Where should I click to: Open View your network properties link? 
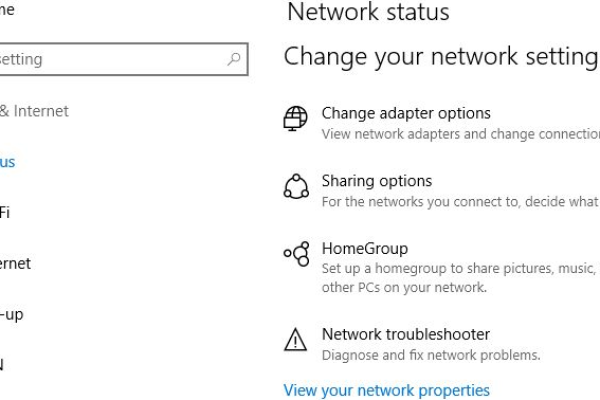(x=386, y=390)
